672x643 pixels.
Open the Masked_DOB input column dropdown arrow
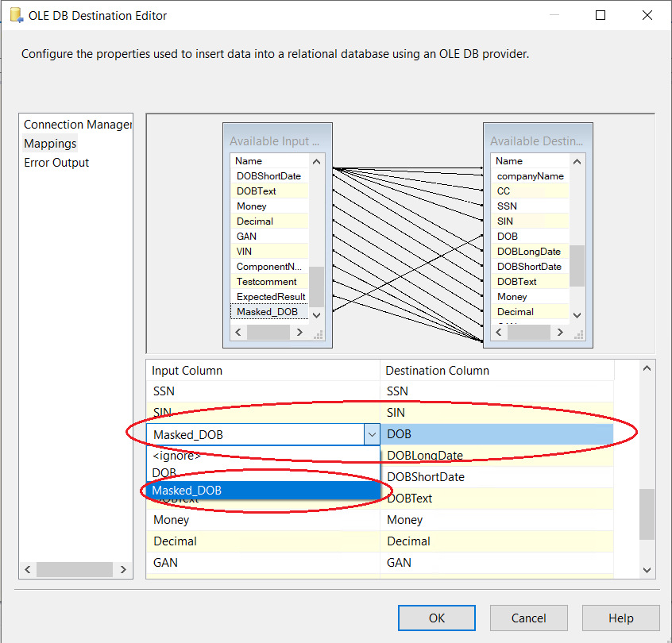tap(372, 434)
